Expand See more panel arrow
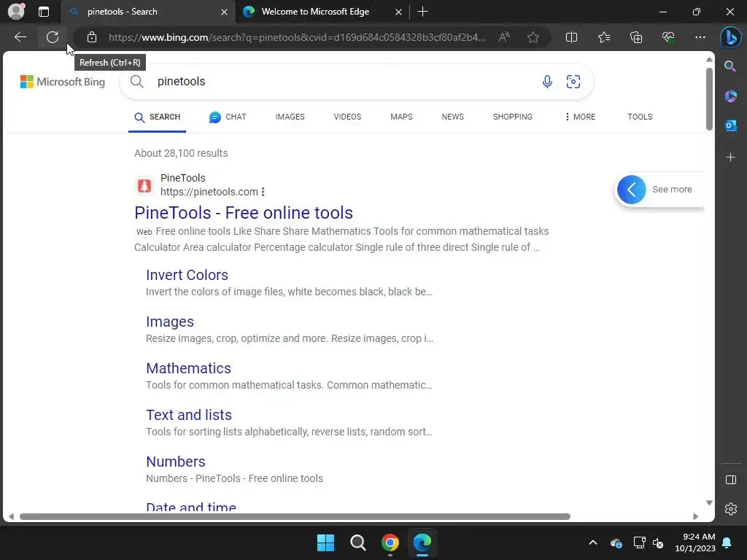Screen dimensions: 747x560 pos(631,190)
